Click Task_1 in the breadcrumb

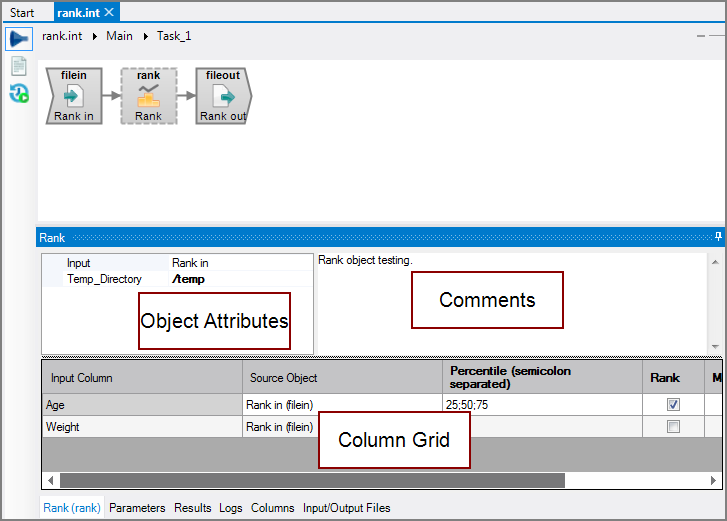pyautogui.click(x=174, y=36)
